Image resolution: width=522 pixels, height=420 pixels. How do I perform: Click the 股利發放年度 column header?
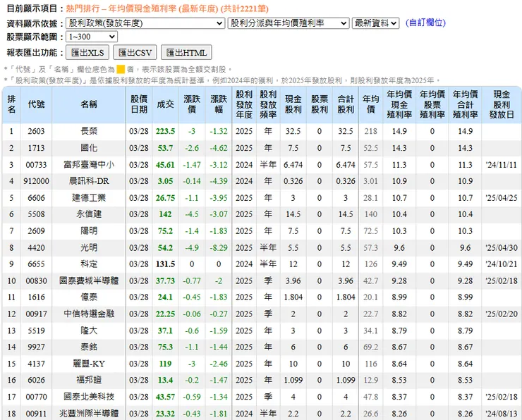coord(244,104)
